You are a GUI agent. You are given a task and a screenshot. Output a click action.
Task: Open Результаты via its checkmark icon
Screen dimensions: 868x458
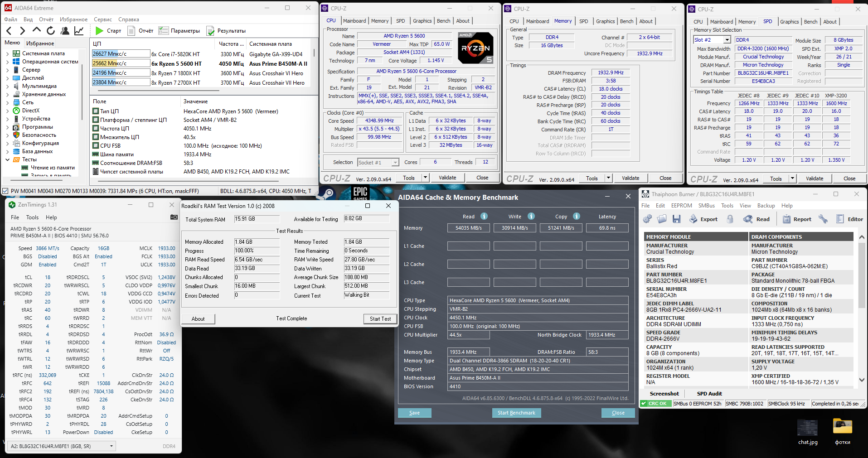pos(210,31)
